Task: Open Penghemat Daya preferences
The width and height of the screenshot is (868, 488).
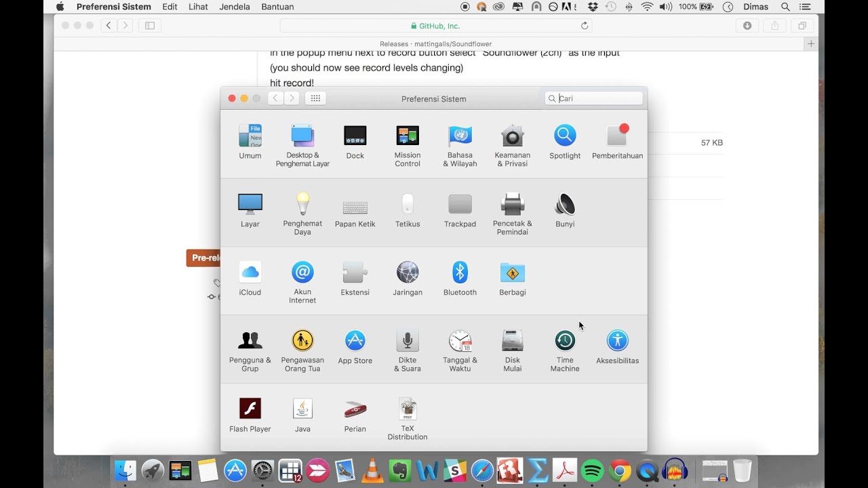Action: pyautogui.click(x=302, y=213)
